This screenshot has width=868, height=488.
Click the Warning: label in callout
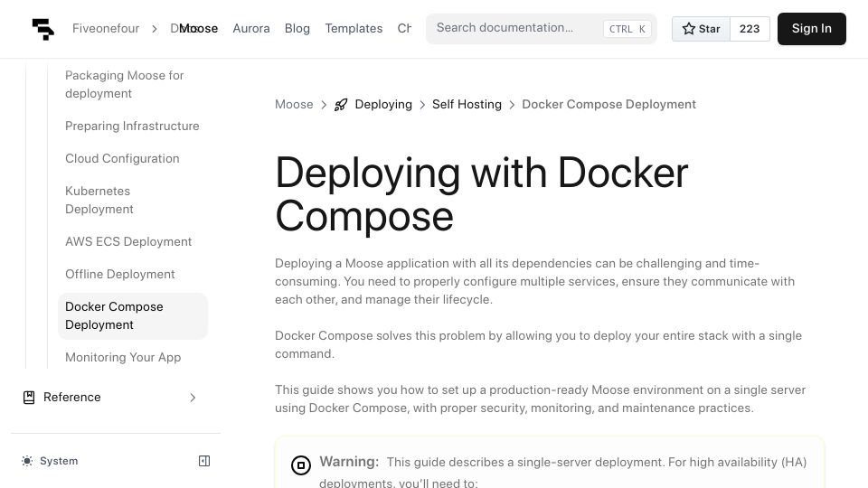349,462
